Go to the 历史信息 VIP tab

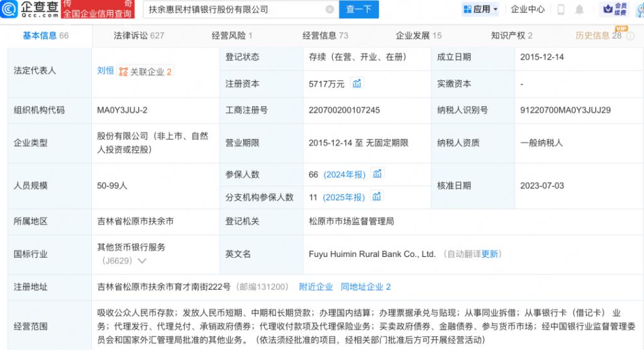coord(598,36)
